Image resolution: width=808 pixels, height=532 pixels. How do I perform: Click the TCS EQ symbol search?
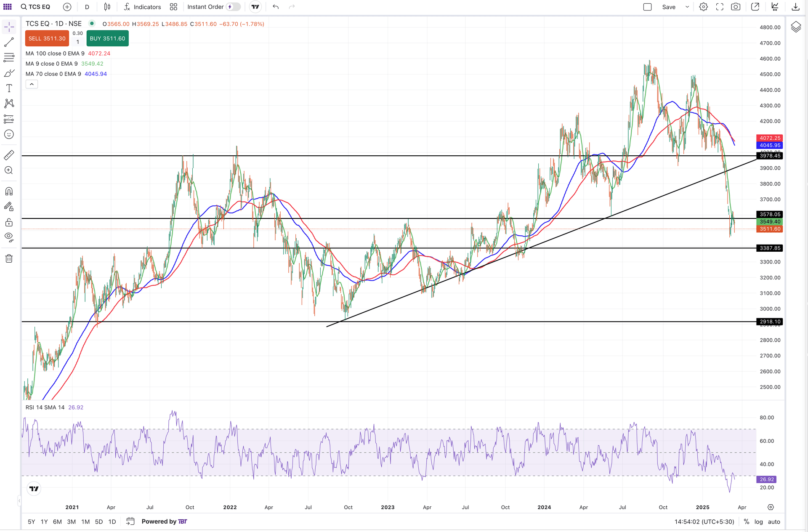36,7
